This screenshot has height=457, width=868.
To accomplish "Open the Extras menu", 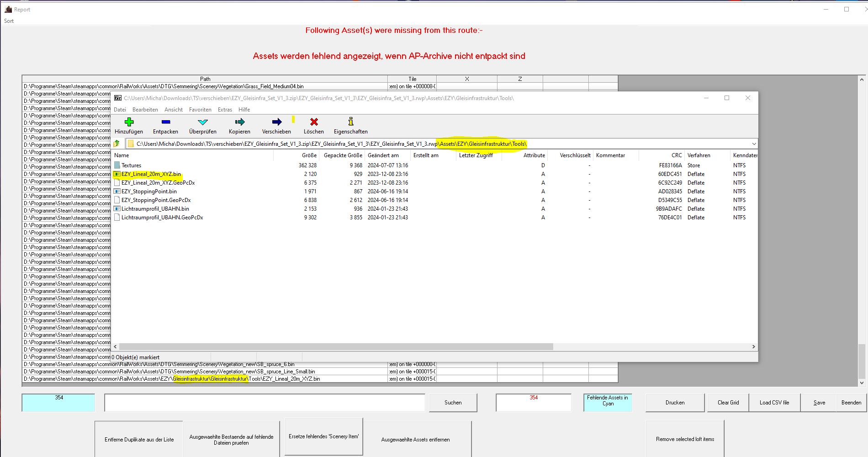I will (225, 110).
